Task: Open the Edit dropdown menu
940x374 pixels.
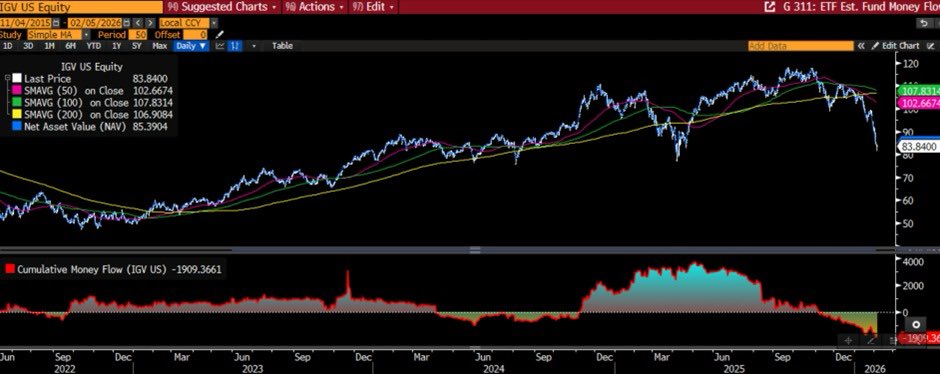Action: (374, 7)
